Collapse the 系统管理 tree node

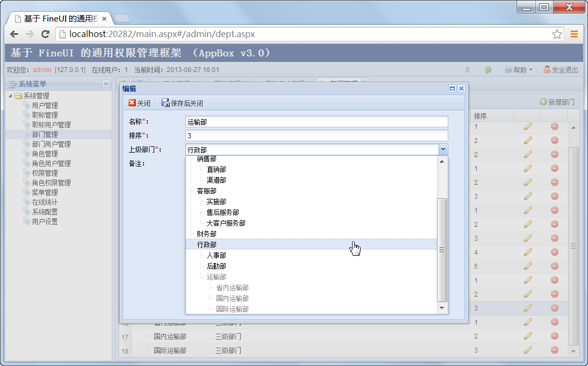coord(10,96)
